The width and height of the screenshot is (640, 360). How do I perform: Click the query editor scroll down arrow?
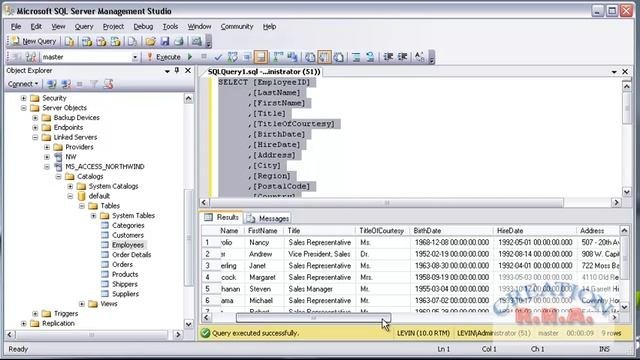tap(627, 192)
